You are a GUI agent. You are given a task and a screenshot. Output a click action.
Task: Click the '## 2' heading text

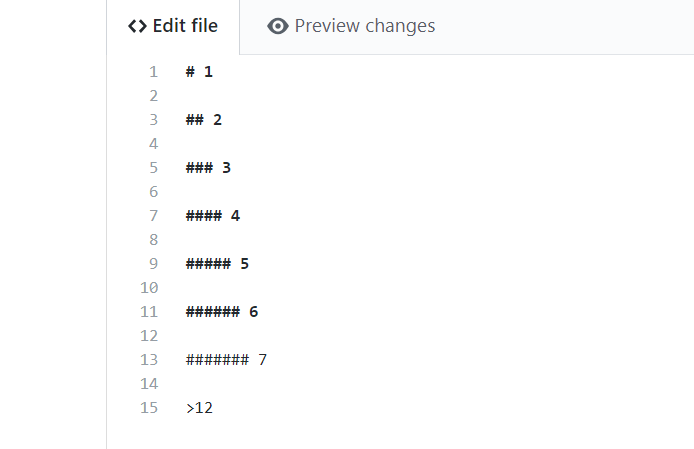click(204, 120)
